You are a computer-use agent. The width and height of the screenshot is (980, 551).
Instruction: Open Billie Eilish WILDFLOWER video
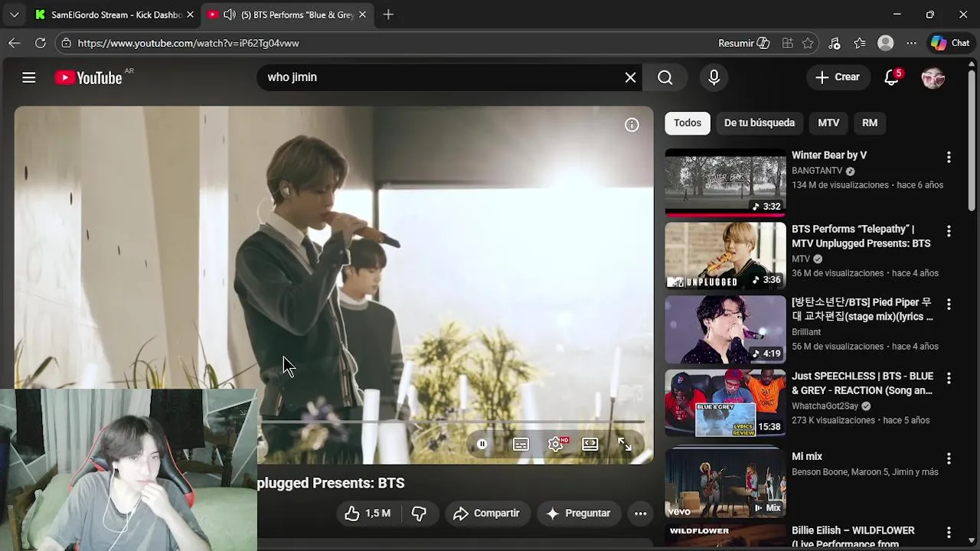coord(853,536)
